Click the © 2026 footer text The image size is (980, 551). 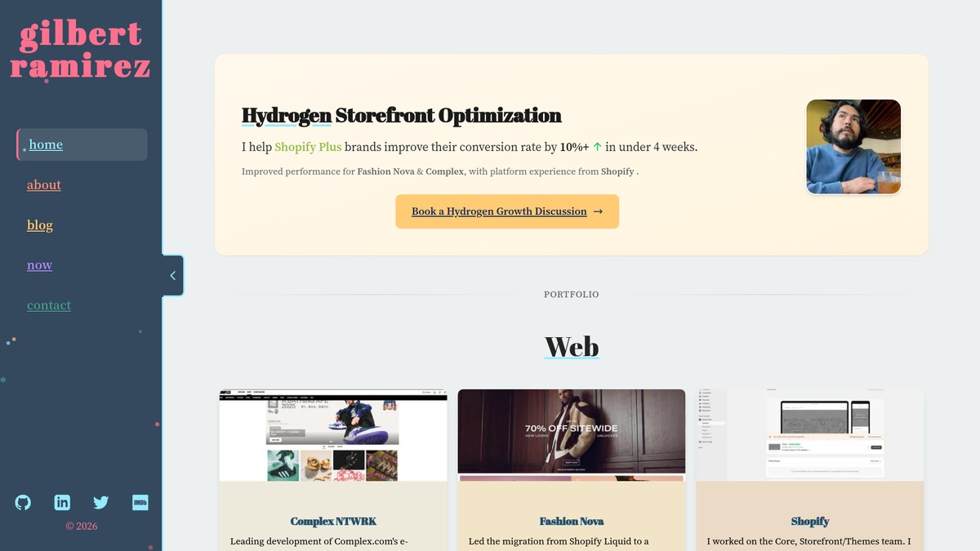pos(82,527)
